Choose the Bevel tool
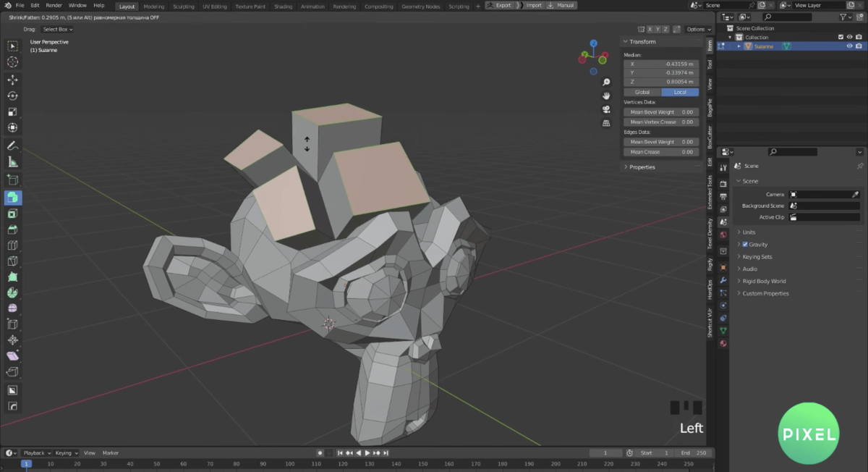This screenshot has height=472, width=868. click(12, 229)
